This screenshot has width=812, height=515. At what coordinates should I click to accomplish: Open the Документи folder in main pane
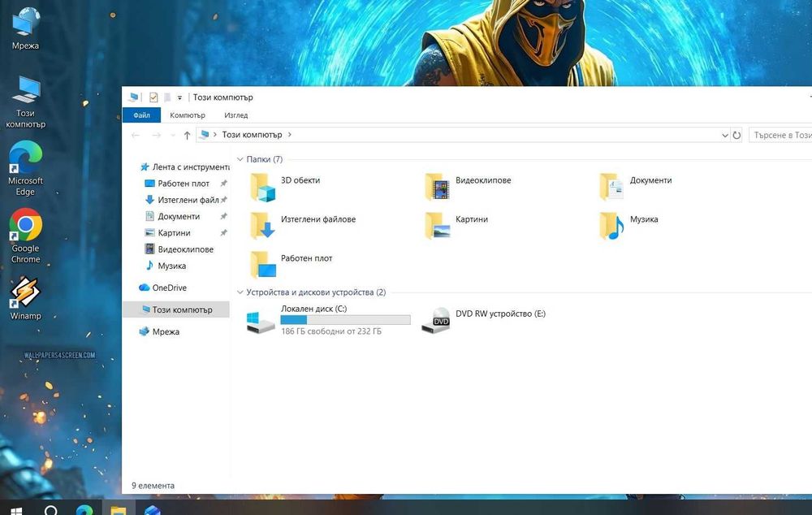tap(637, 187)
